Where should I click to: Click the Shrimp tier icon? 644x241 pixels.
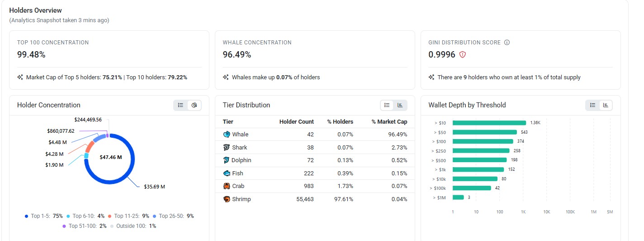click(227, 199)
